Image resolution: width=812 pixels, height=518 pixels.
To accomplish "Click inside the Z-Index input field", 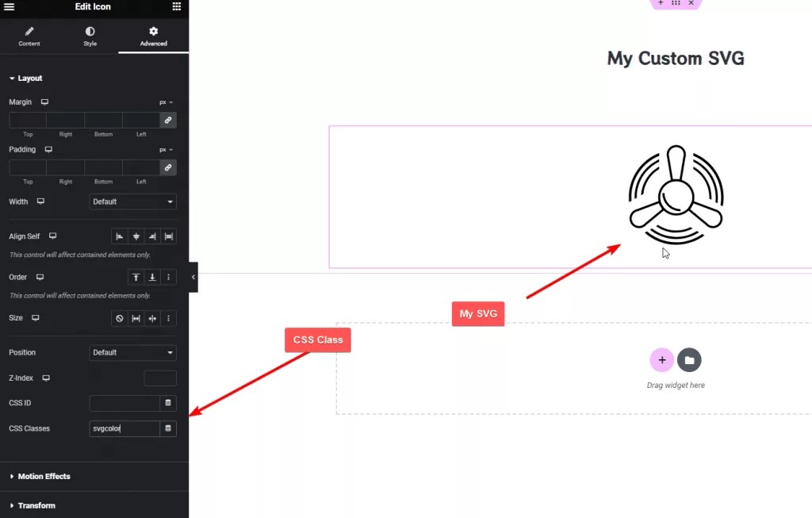I will pyautogui.click(x=159, y=378).
